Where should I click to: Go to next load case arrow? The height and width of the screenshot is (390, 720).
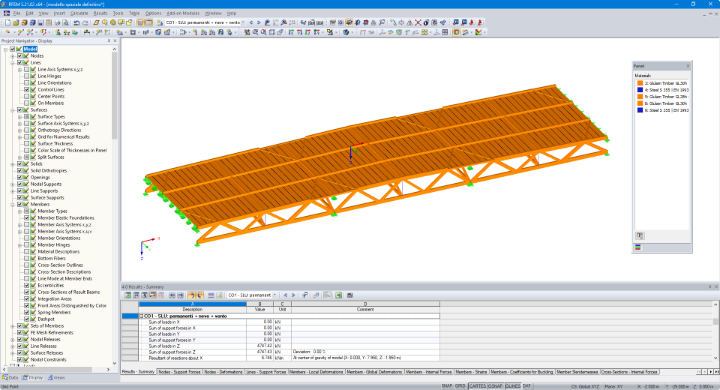pos(259,23)
